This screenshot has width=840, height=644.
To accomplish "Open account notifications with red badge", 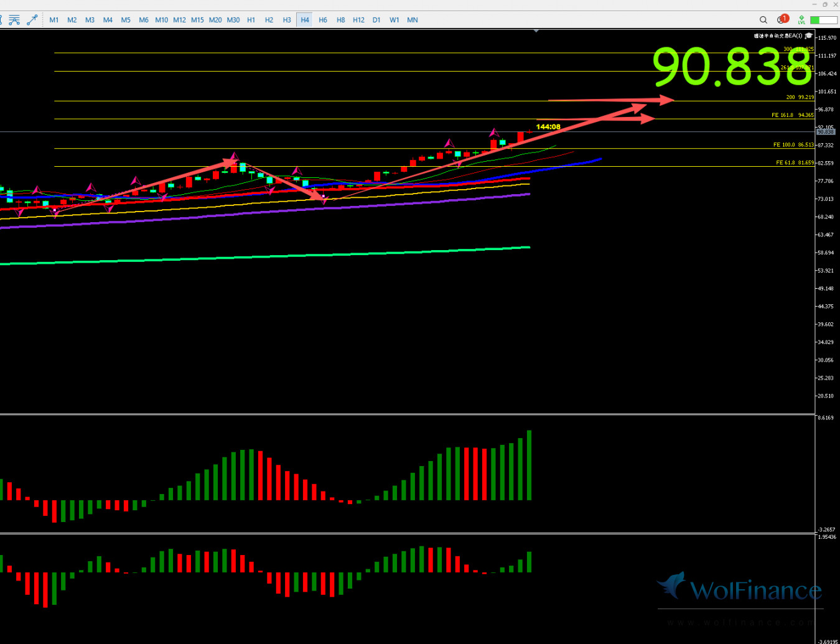I will (x=782, y=20).
